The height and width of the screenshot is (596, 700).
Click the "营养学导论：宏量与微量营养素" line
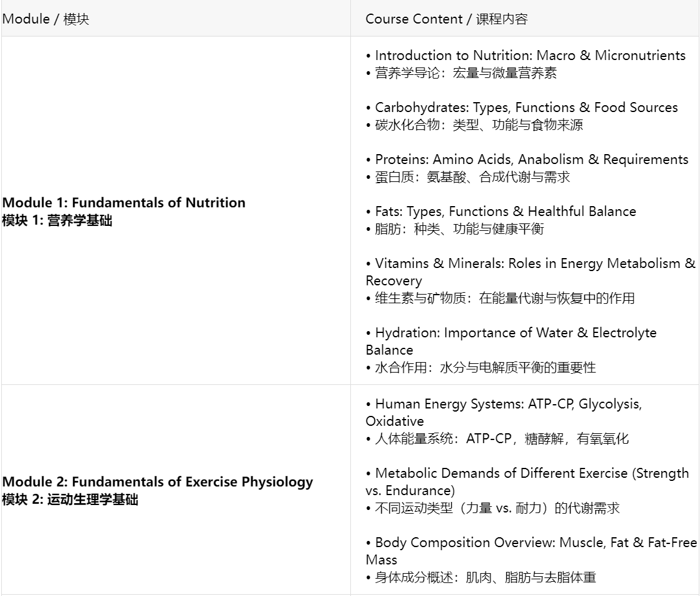click(465, 73)
